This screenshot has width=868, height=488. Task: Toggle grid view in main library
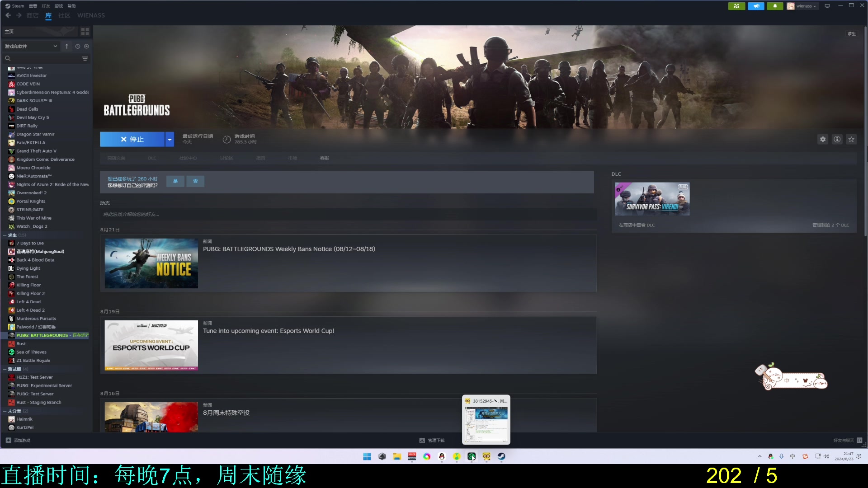pyautogui.click(x=85, y=30)
